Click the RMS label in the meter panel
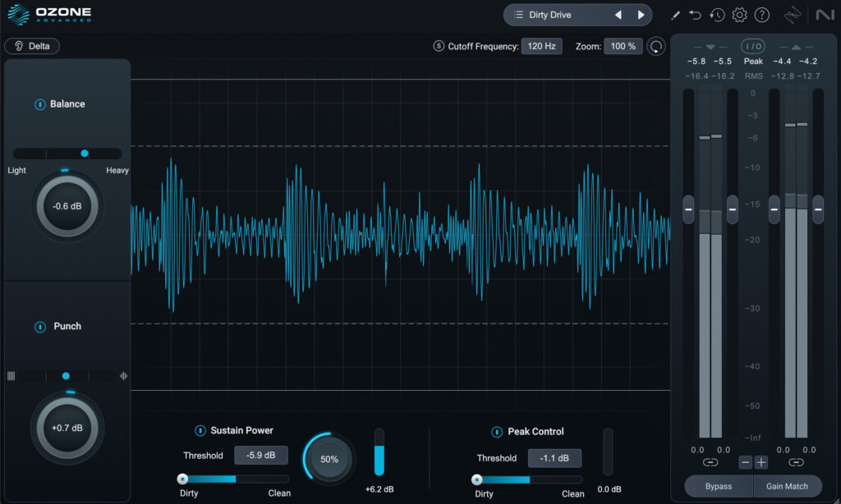 (x=753, y=76)
